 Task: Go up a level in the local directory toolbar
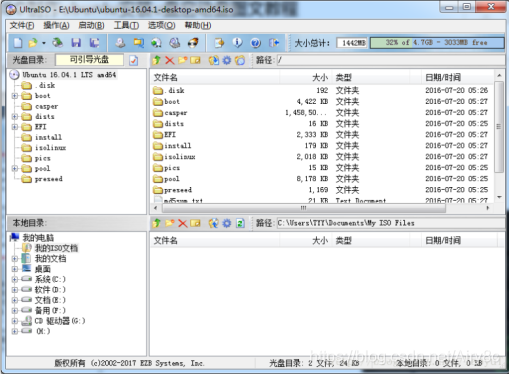point(156,223)
